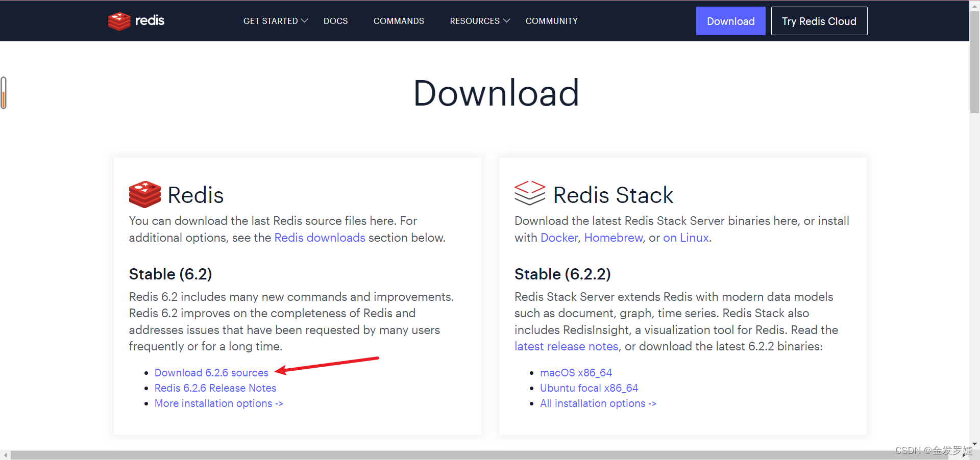The height and width of the screenshot is (460, 980).
Task: Go to the COMMUNITY page
Action: (552, 21)
